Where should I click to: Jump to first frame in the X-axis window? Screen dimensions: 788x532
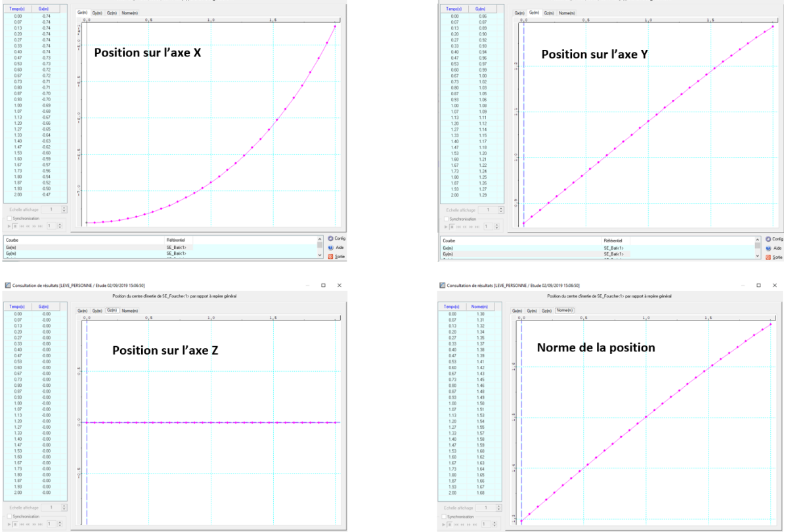[x=22, y=227]
